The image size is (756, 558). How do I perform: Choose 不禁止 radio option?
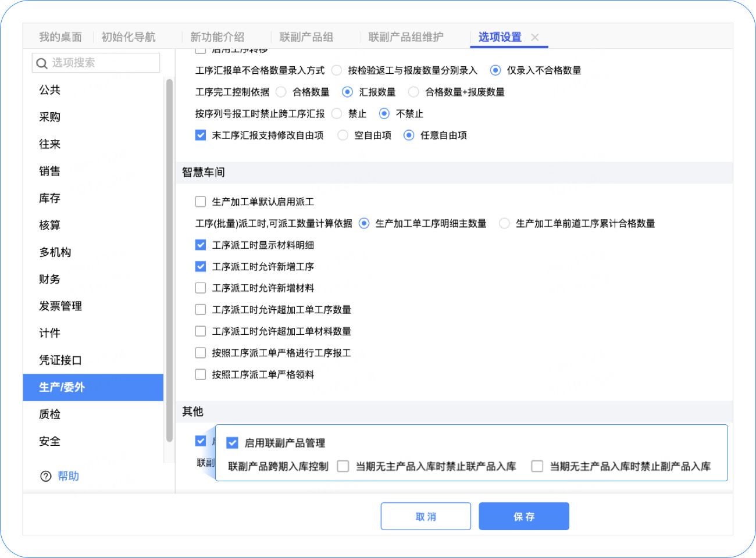tap(384, 113)
